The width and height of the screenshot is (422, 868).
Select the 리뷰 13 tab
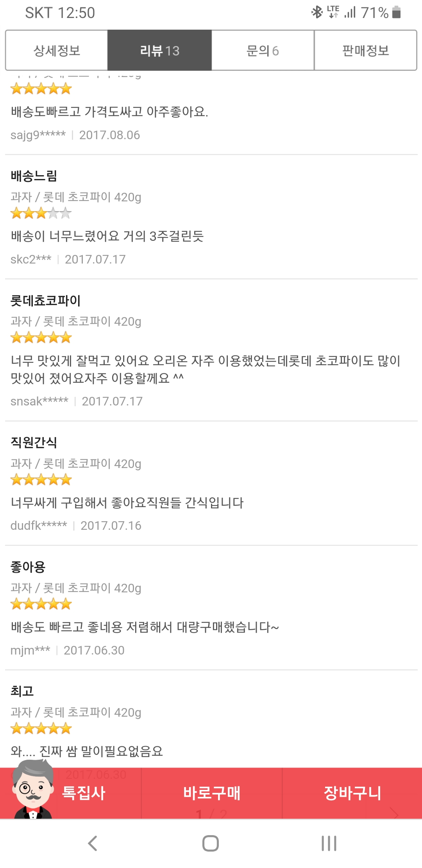coord(159,50)
